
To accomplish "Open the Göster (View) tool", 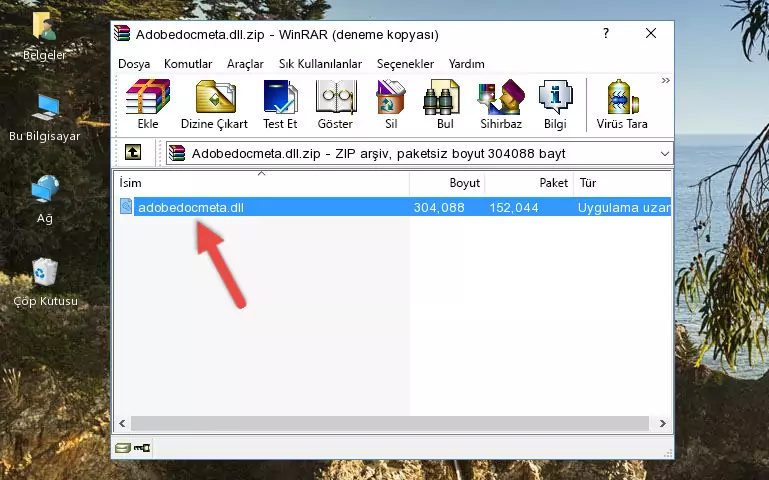I will [x=335, y=104].
